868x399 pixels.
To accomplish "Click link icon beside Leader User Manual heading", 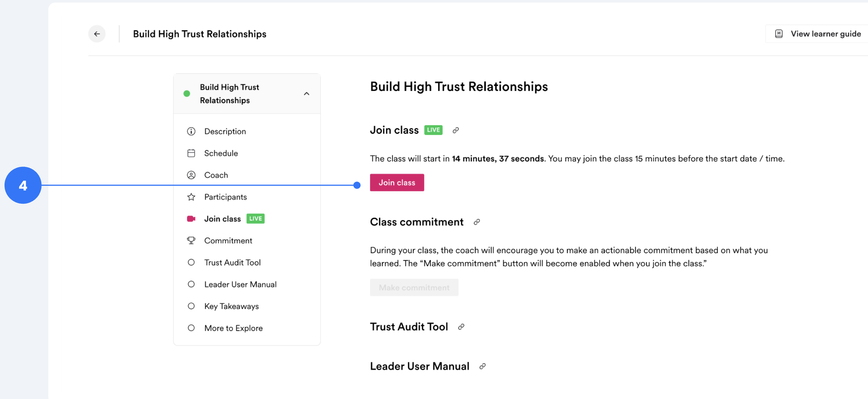I will click(x=482, y=366).
